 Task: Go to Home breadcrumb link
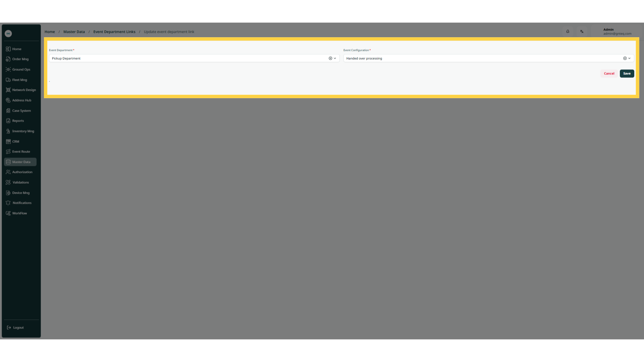(50, 32)
